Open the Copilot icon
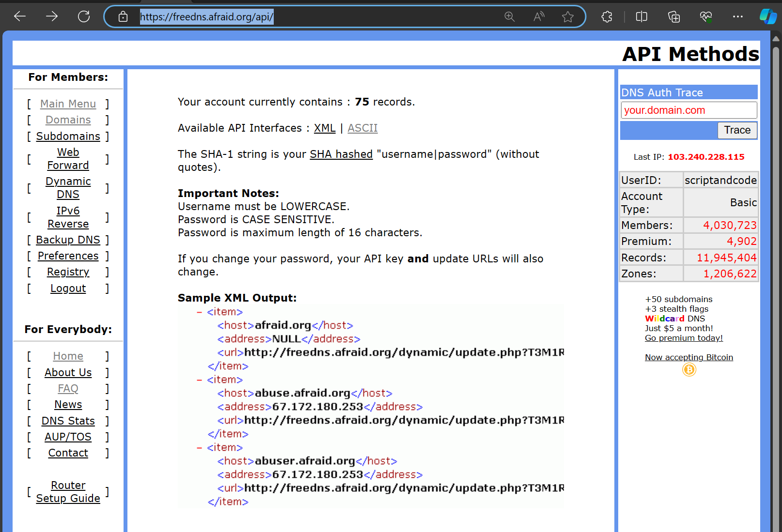The width and height of the screenshot is (782, 532). (768, 16)
